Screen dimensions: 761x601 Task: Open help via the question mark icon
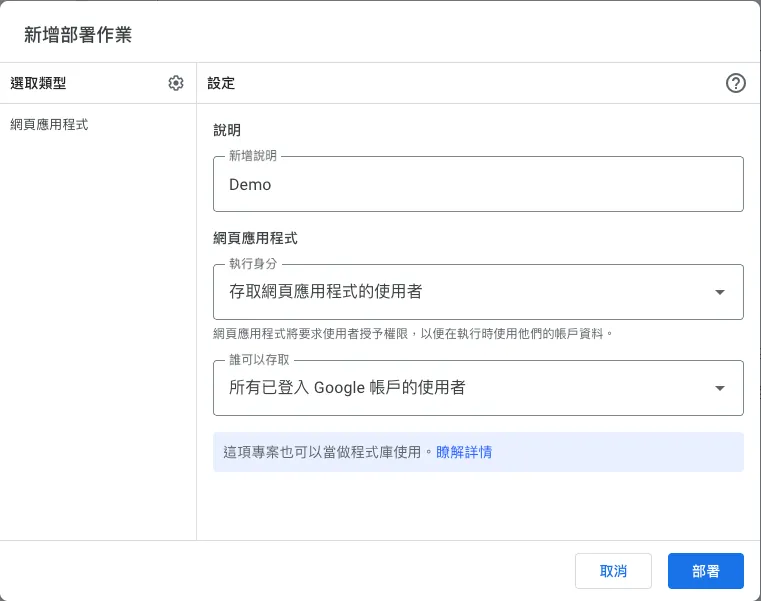[735, 83]
